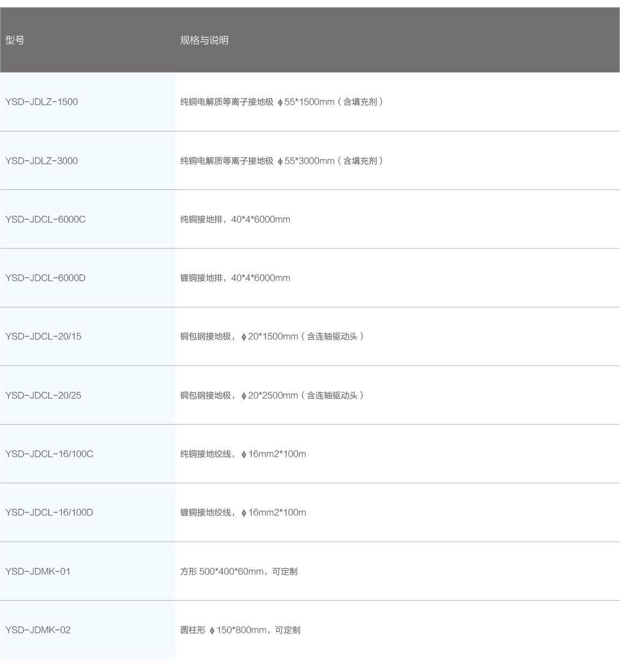Select the YSD-JDLZ-3000 model cell
The height and width of the screenshot is (672, 620).
(x=41, y=160)
